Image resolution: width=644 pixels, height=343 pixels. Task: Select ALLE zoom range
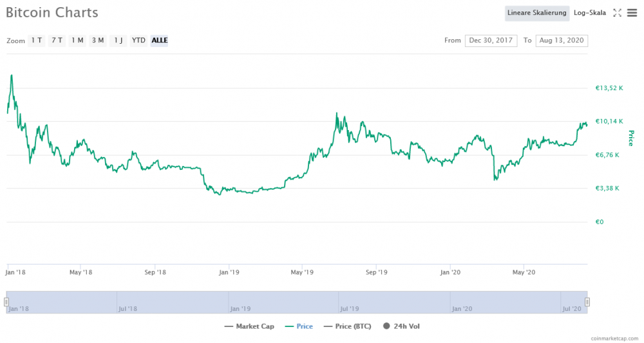pos(159,40)
